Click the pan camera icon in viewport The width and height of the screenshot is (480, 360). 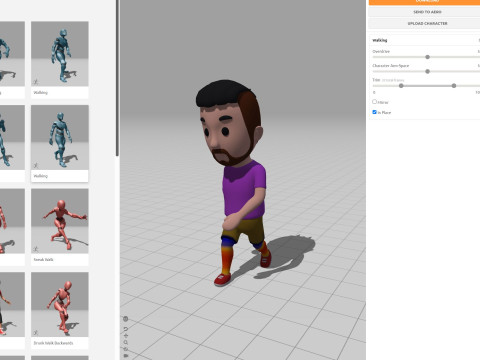126,336
